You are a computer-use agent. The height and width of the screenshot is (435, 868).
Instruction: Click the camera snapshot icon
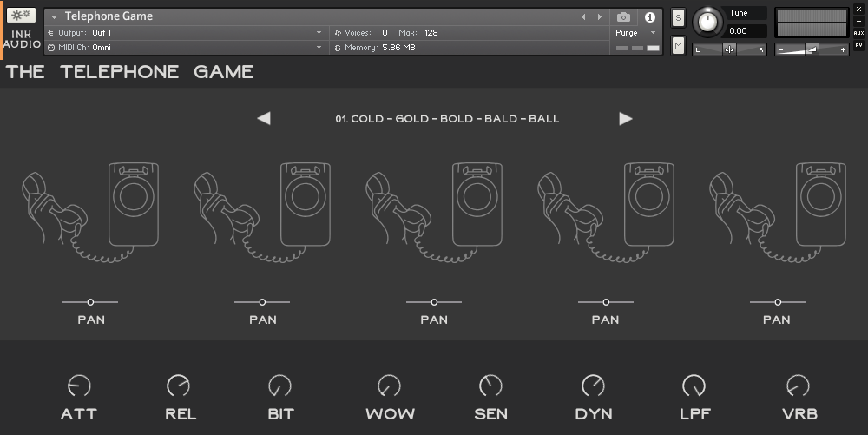[623, 16]
